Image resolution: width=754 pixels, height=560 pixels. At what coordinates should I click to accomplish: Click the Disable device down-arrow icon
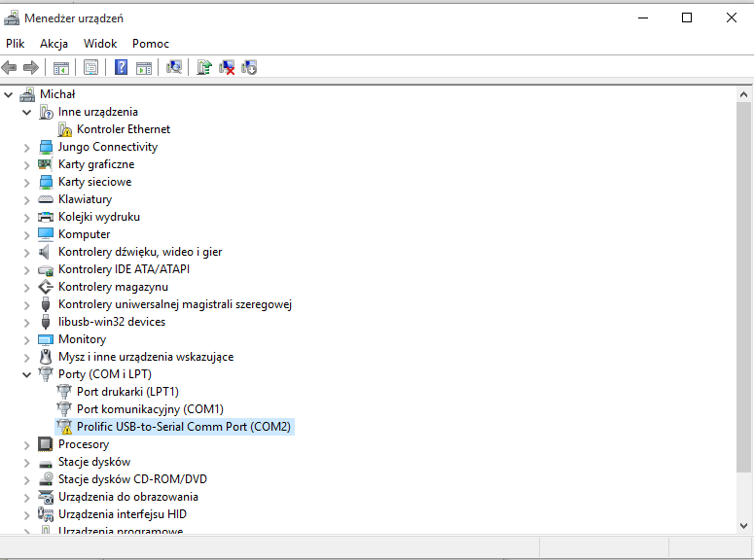[x=249, y=67]
